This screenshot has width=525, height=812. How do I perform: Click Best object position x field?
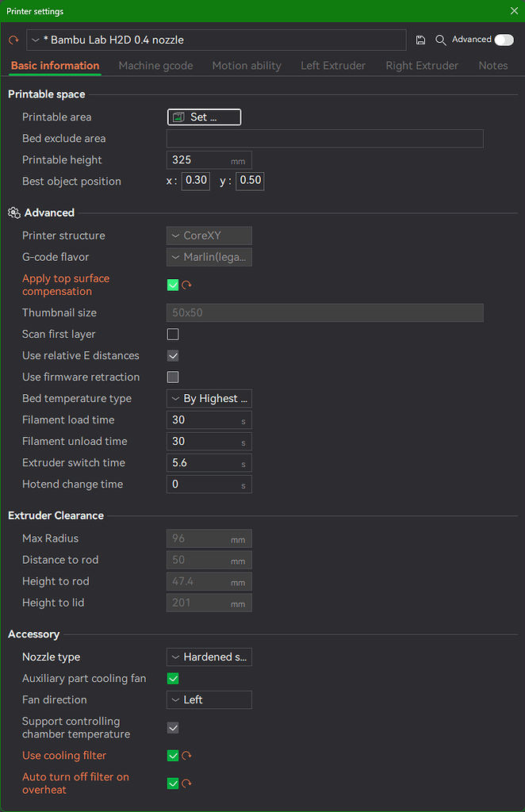click(196, 181)
